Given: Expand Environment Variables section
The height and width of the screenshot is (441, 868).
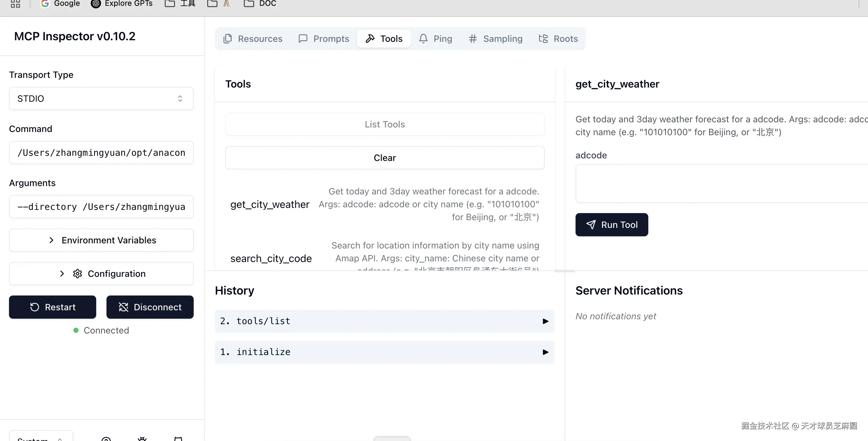Looking at the screenshot, I should tap(101, 240).
